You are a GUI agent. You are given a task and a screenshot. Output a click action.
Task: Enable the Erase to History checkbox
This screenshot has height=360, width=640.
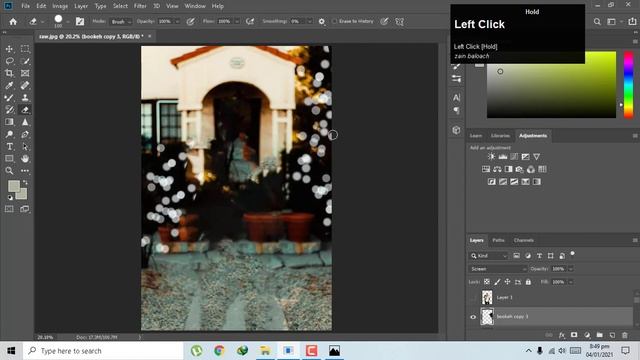[335, 21]
